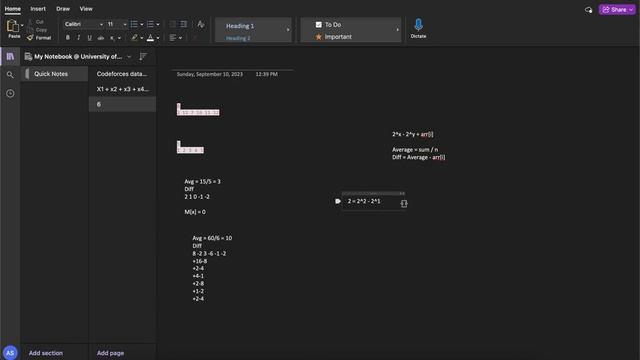Apply the Important star tag
The image size is (640, 360).
[x=333, y=37]
